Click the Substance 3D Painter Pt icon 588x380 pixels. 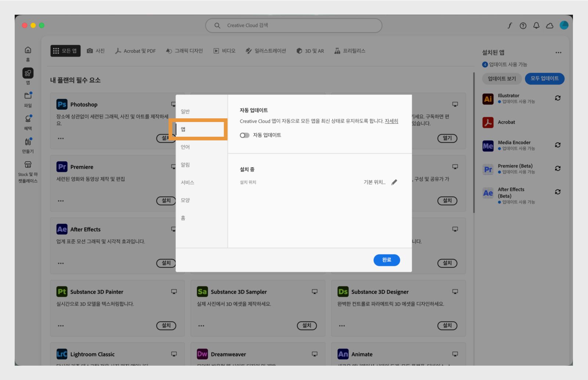tap(62, 292)
